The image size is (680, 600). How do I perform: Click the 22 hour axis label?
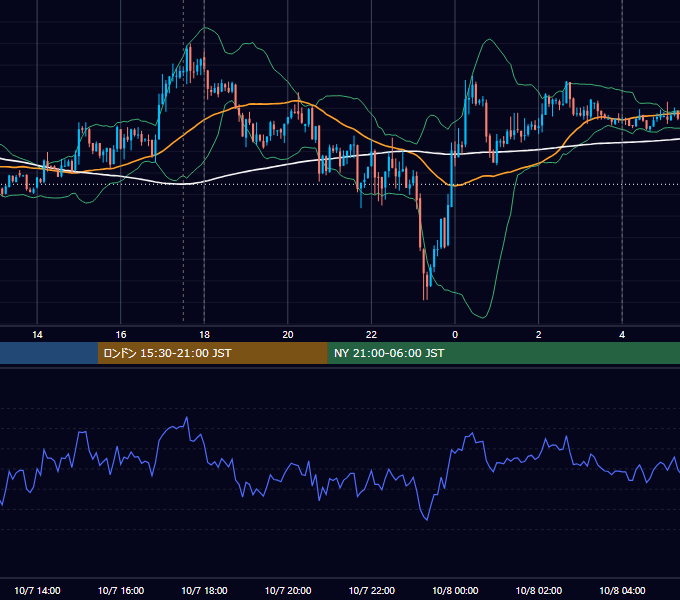[371, 335]
